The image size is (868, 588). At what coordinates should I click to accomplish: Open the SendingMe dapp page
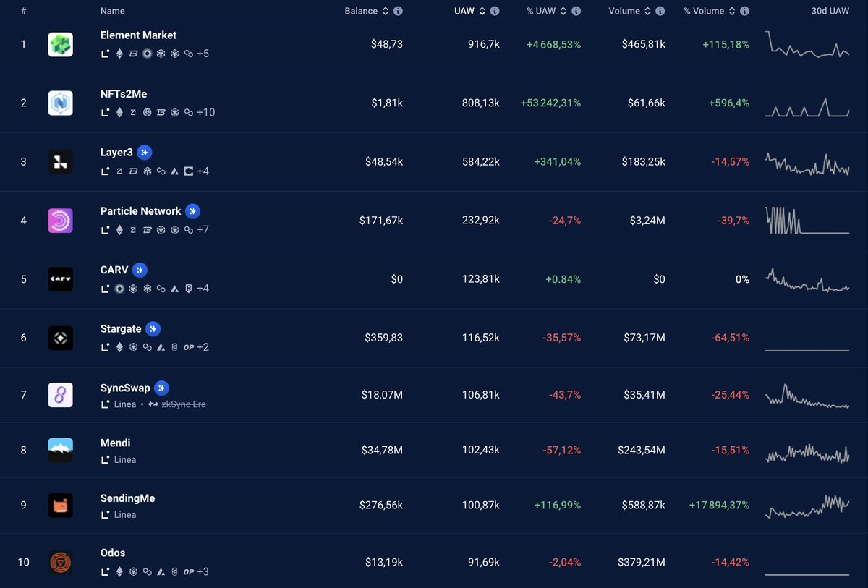[x=127, y=498]
